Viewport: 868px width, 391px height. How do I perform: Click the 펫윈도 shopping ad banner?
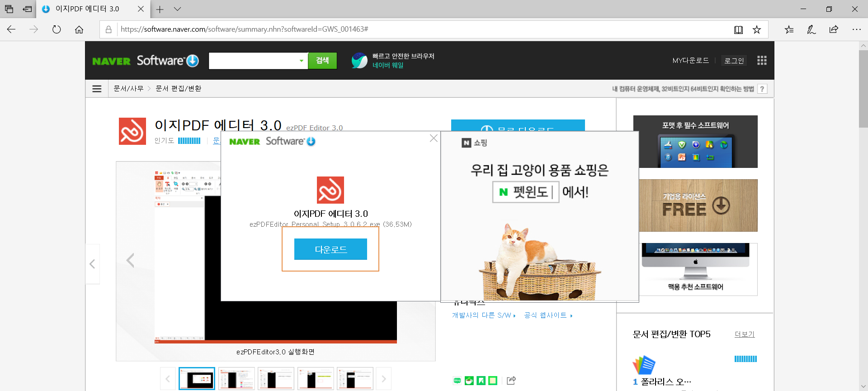[540, 216]
